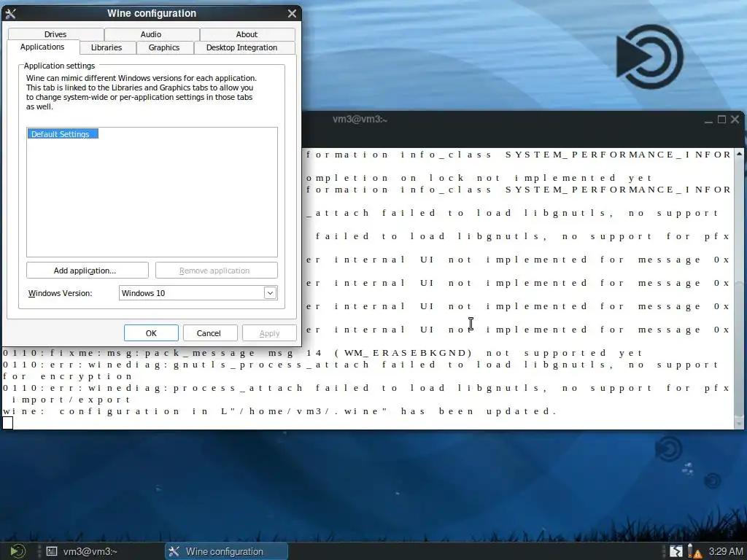Open the Audio tab
This screenshot has width=747, height=560.
(x=152, y=34)
